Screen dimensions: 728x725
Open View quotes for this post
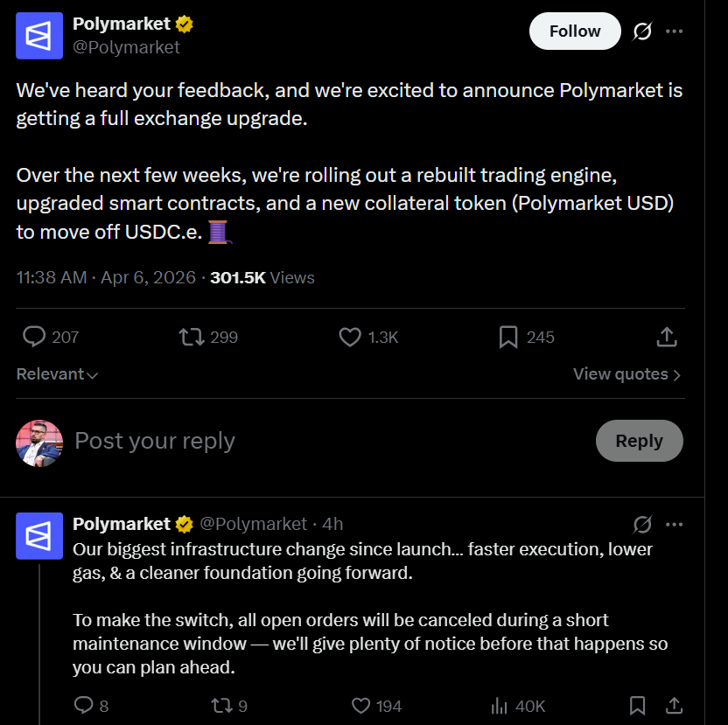pyautogui.click(x=626, y=374)
